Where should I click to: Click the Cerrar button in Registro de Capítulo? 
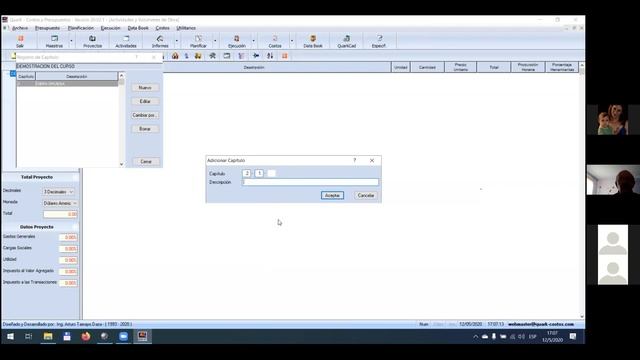click(x=146, y=162)
